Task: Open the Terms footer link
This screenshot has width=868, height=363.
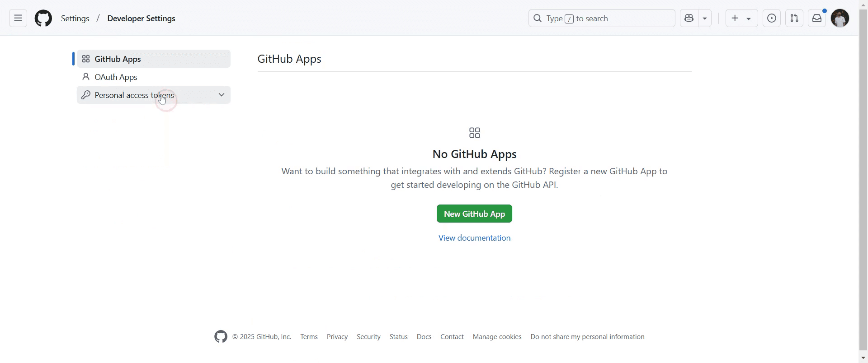Action: pos(309,337)
